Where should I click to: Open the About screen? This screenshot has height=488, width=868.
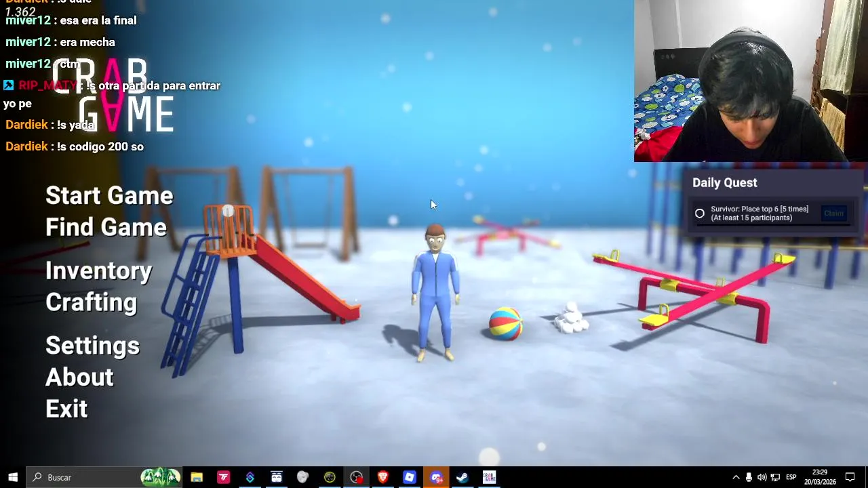[x=79, y=378]
